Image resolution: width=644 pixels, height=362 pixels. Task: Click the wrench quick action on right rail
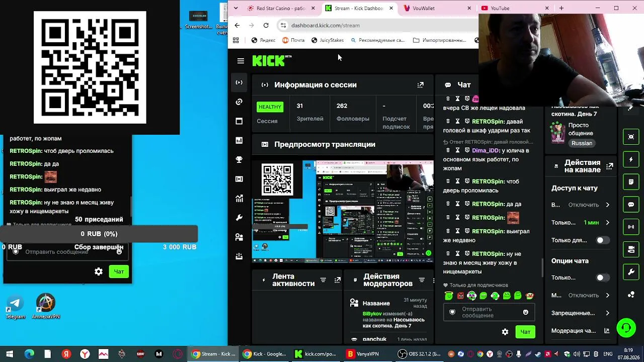click(x=631, y=272)
